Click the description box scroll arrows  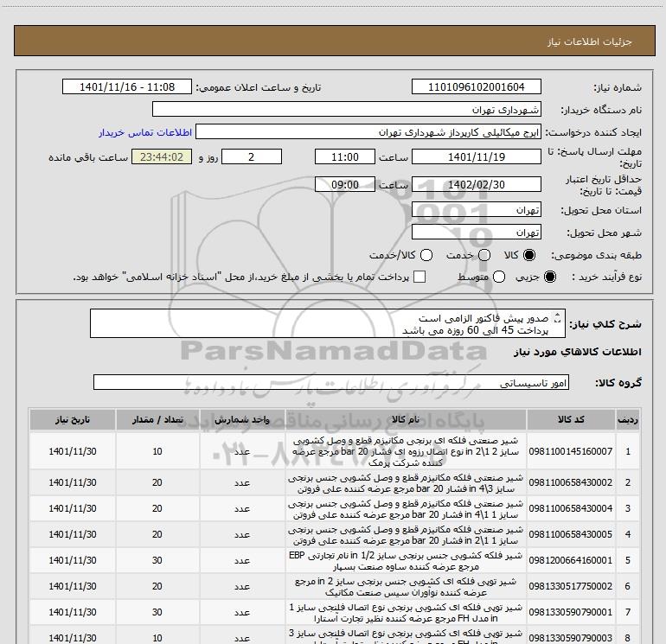pos(558,317)
